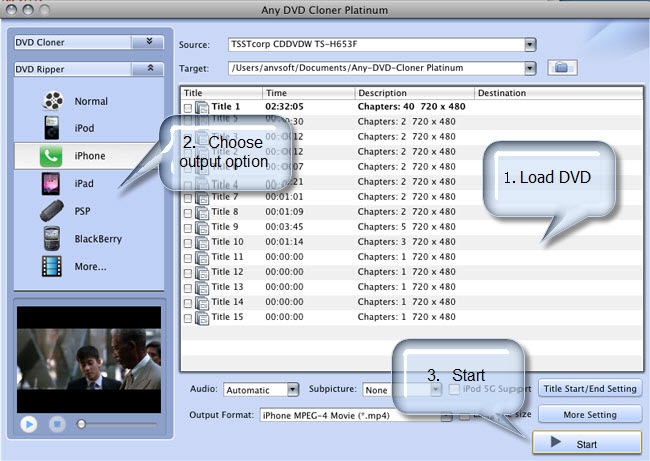Viewport: 650px width, 461px height.
Task: Select the green iPhone icon
Action: pyautogui.click(x=51, y=156)
